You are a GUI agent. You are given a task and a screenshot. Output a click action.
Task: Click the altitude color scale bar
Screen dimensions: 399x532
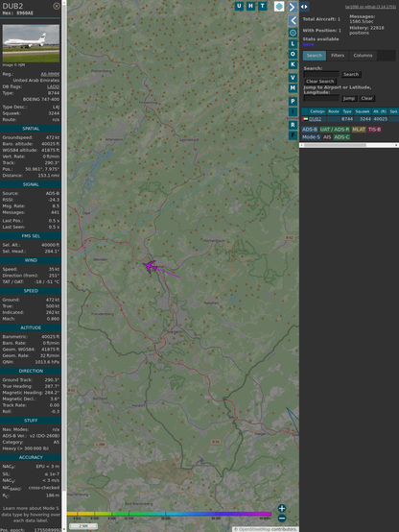coord(169,514)
